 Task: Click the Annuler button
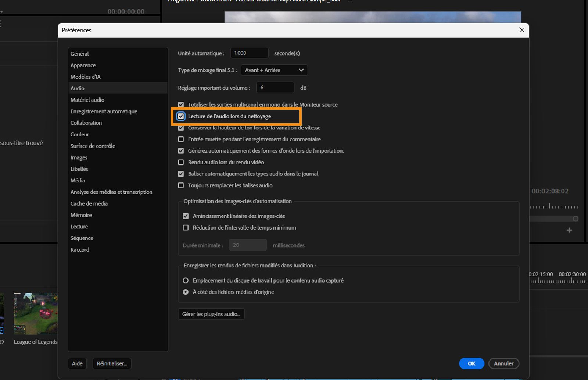504,363
